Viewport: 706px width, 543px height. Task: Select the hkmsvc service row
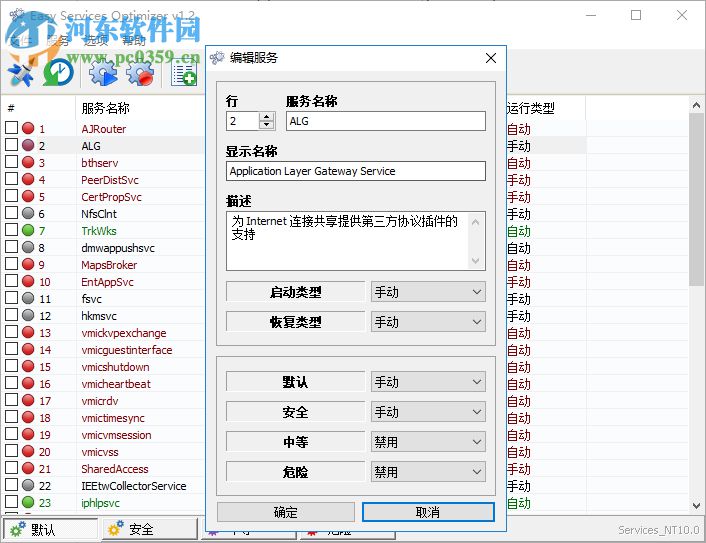pyautogui.click(x=99, y=316)
